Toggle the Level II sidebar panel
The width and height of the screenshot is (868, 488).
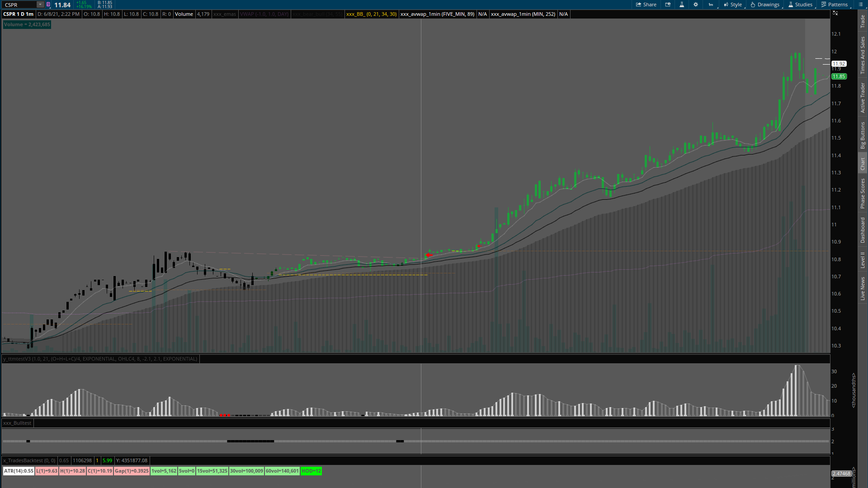pos(863,260)
